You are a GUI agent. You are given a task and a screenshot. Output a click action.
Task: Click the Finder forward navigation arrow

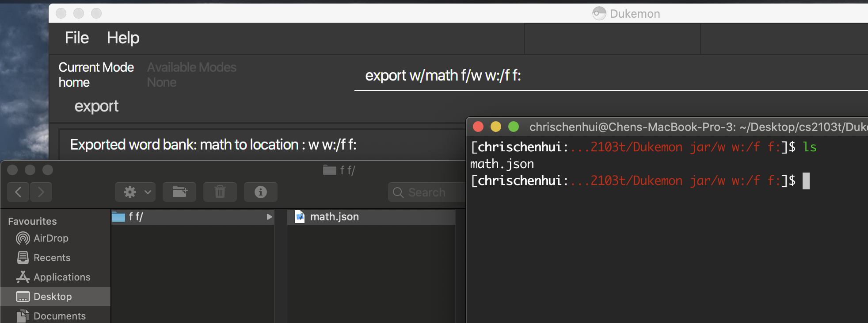[41, 192]
